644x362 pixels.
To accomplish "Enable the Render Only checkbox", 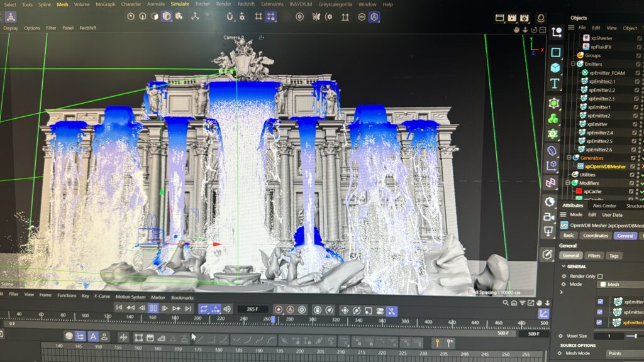I will pyautogui.click(x=599, y=276).
